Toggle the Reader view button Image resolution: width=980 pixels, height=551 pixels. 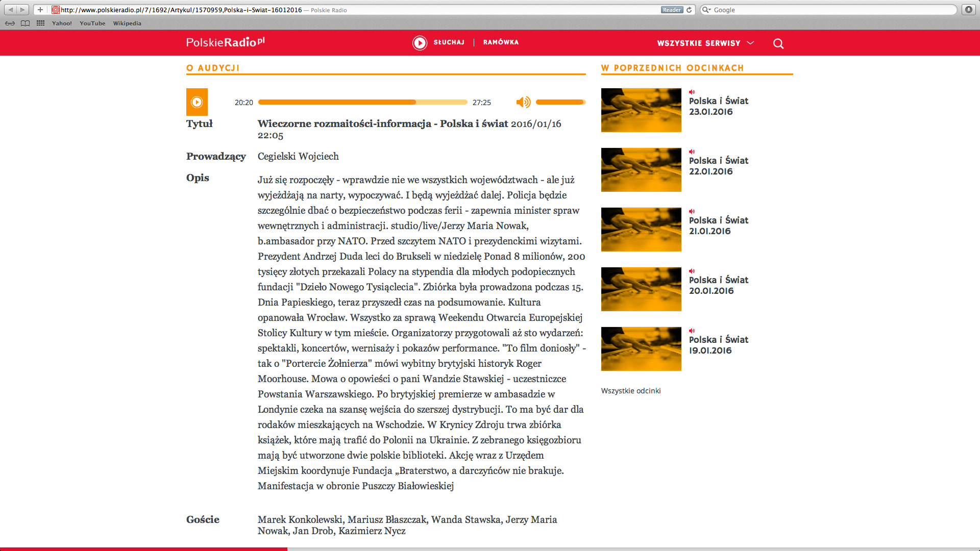point(672,10)
